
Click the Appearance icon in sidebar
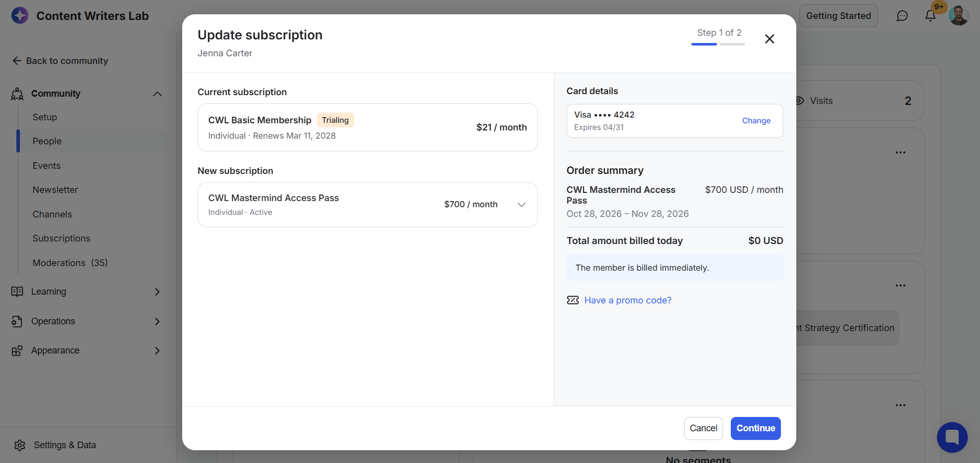(17, 350)
